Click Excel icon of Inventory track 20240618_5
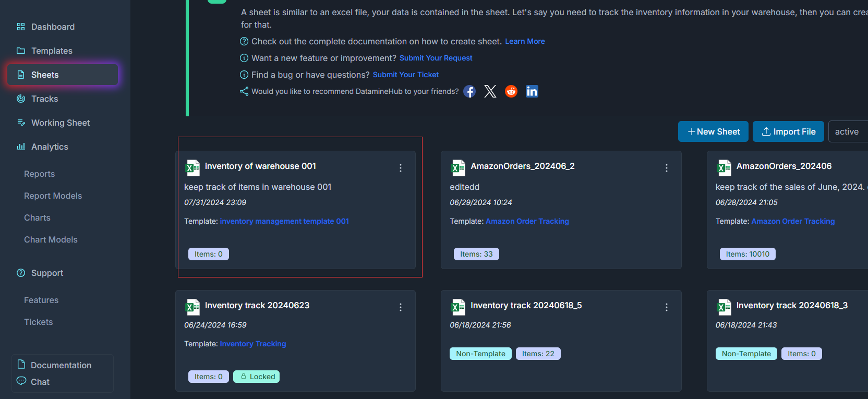This screenshot has width=868, height=399. (458, 307)
